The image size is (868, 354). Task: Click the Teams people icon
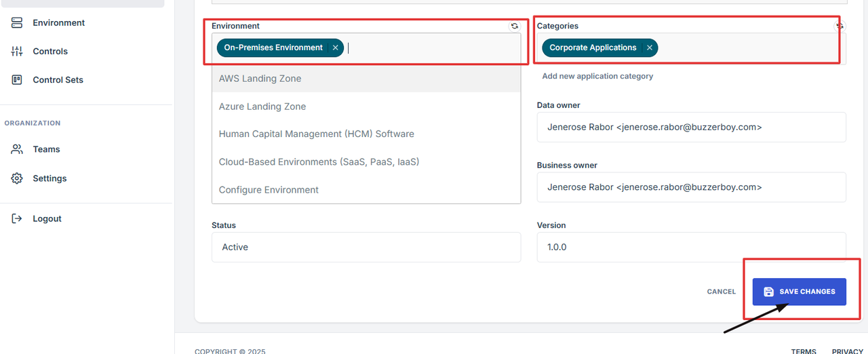17,149
